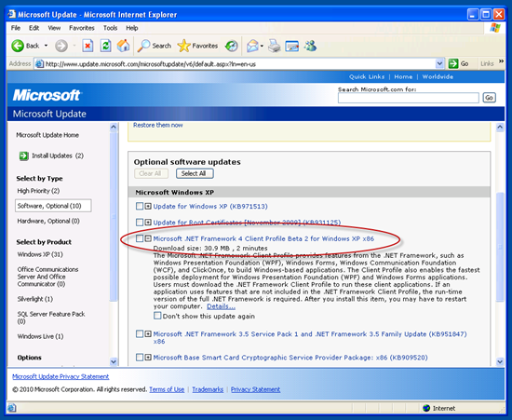This screenshot has width=512, height=420.
Task: Click the Forward arrow toolbar icon
Action: (x=61, y=46)
